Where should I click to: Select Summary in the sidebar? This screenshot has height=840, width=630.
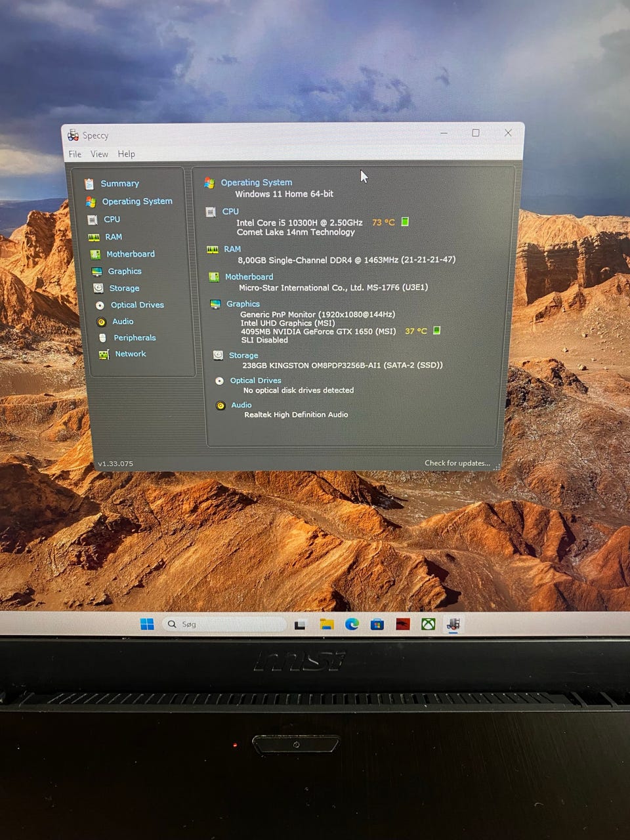tap(119, 184)
